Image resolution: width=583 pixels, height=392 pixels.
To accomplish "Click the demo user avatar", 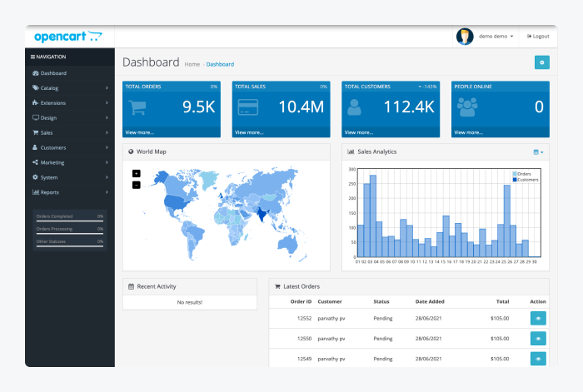I will coord(464,37).
